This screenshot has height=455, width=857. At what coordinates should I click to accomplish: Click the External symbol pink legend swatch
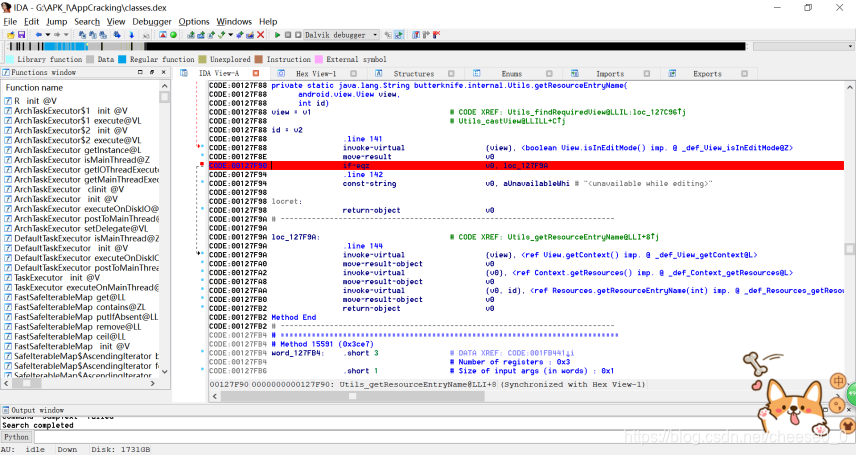point(319,59)
